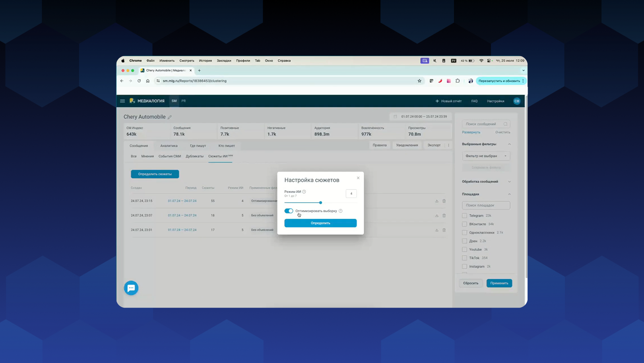Disable Оптимизировать выборку toggle

coord(289,211)
